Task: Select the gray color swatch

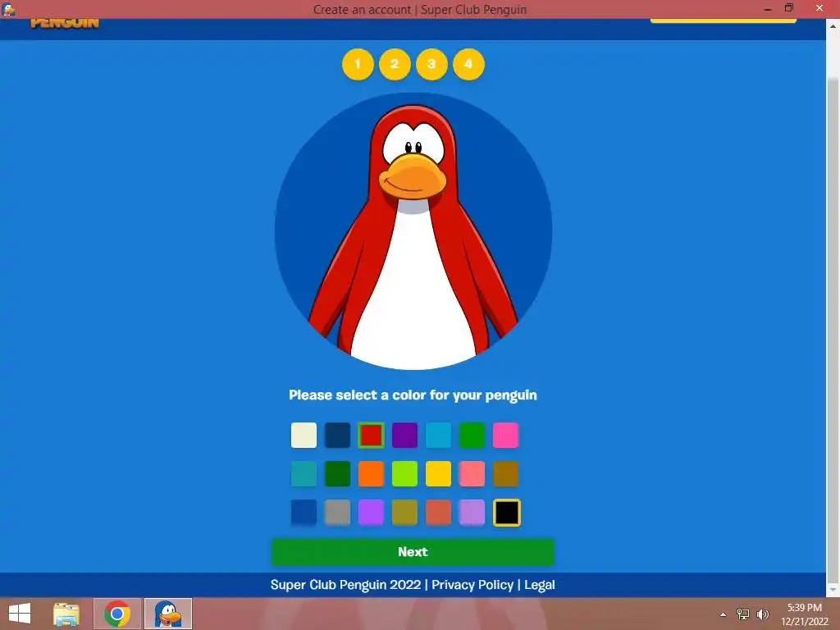Action: click(x=337, y=513)
